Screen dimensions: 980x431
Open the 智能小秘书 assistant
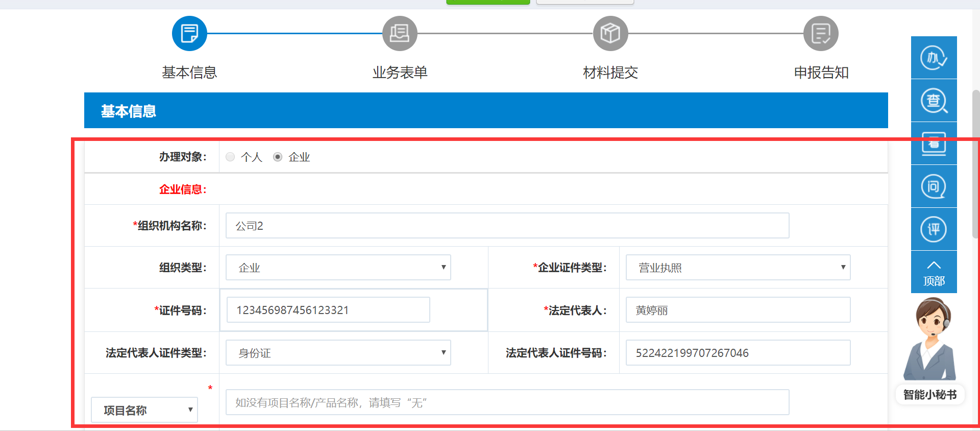(x=930, y=352)
